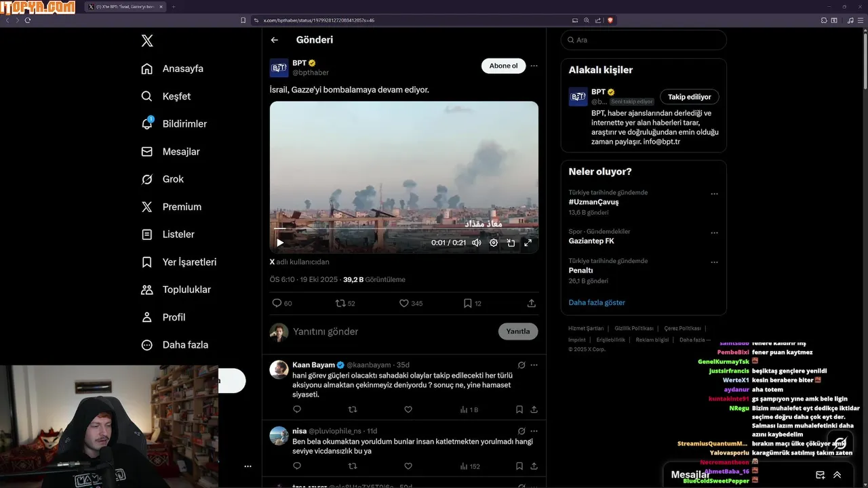Like nisa's comment
This screenshot has height=488, width=868.
point(408,466)
